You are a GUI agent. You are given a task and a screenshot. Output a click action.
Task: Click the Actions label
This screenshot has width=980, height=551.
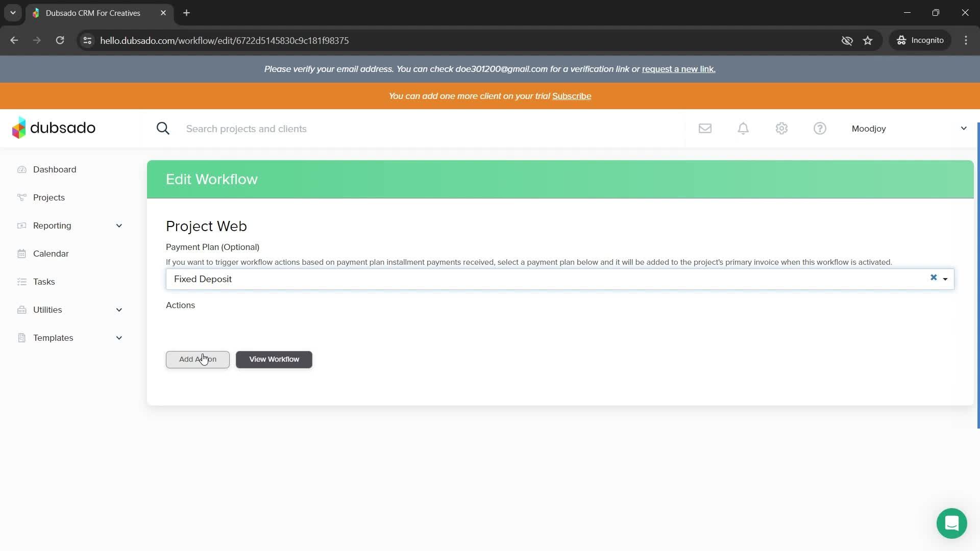click(x=180, y=305)
